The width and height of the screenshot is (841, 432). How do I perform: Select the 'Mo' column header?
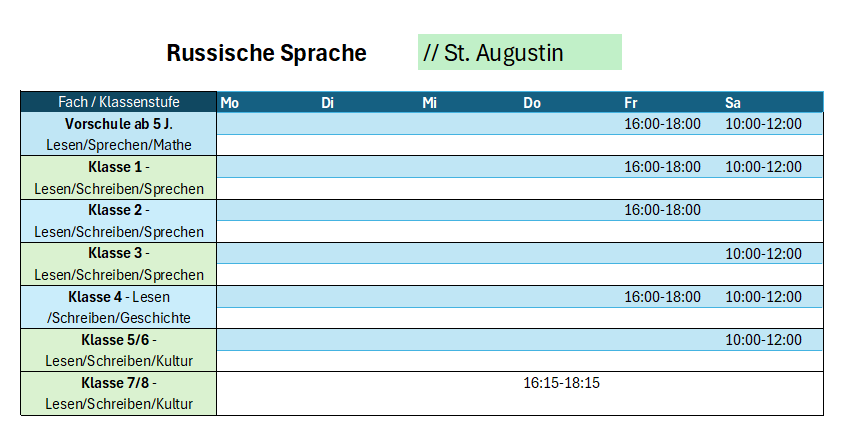tap(230, 102)
